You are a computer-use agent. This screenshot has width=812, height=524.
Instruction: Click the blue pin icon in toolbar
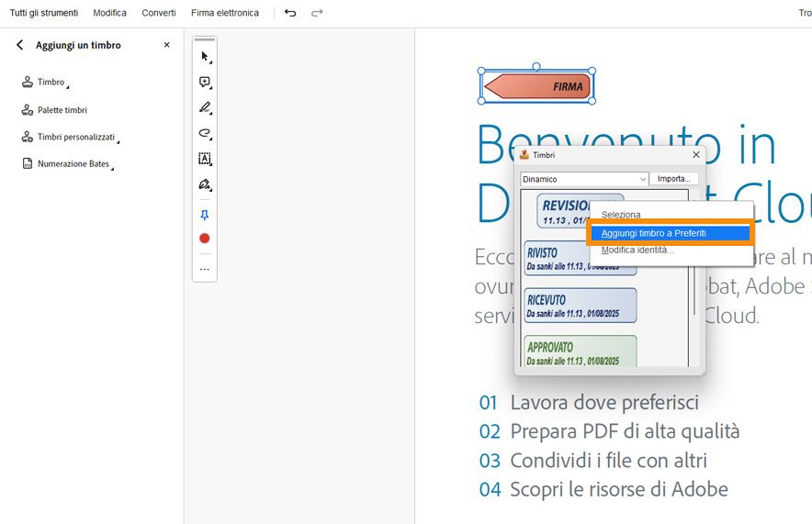(x=205, y=215)
